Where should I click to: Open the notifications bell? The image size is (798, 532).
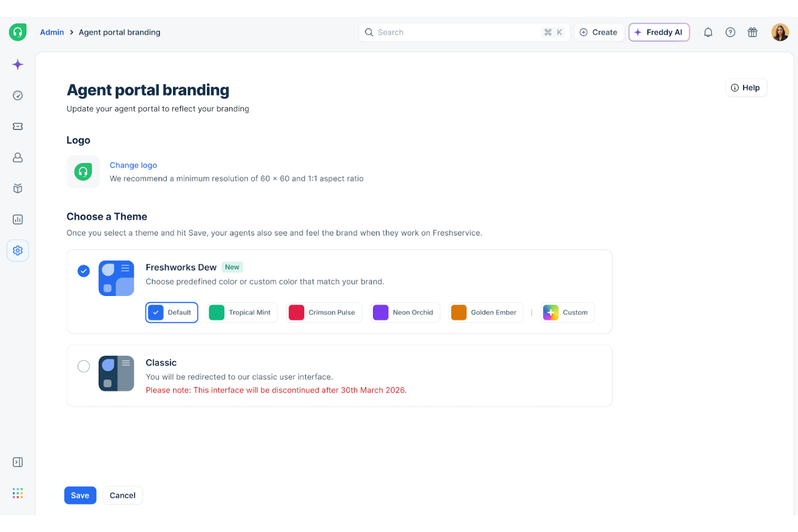tap(708, 32)
